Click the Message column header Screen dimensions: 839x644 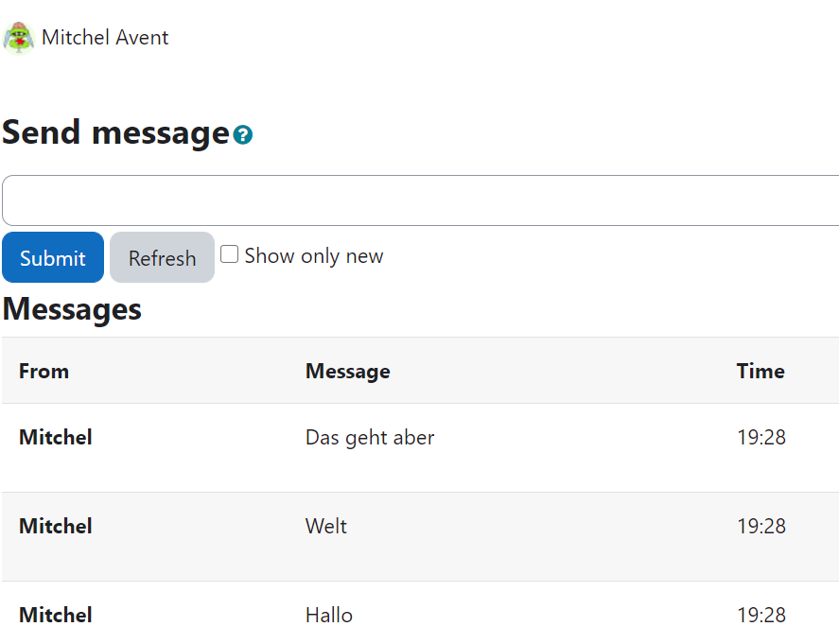coord(348,372)
